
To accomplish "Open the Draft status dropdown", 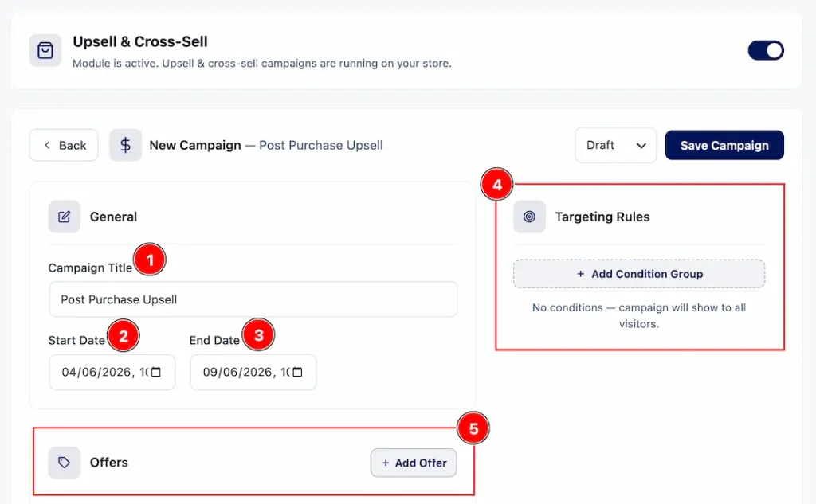I will point(616,145).
